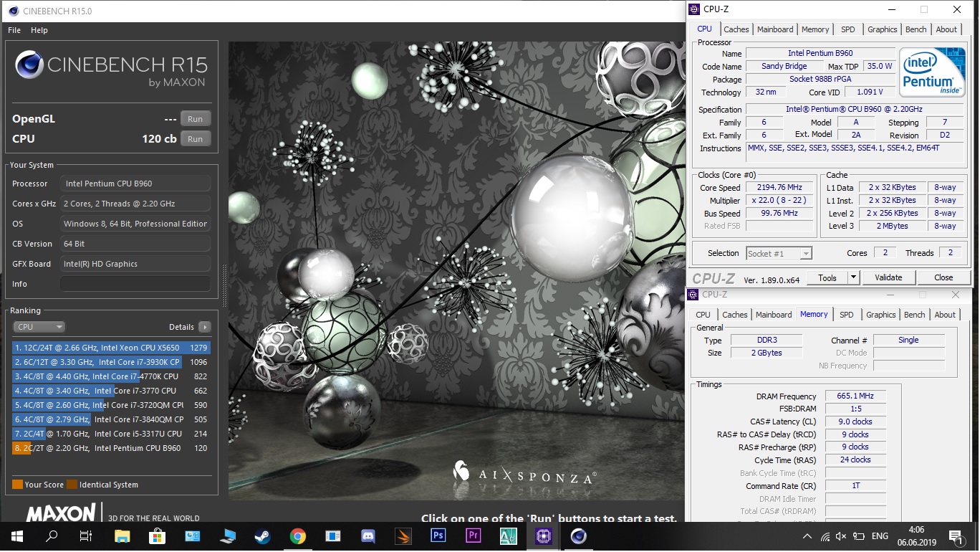Switch to Bench tab in lower CPU-Z
Viewport: 980px width, 552px height.
point(914,315)
